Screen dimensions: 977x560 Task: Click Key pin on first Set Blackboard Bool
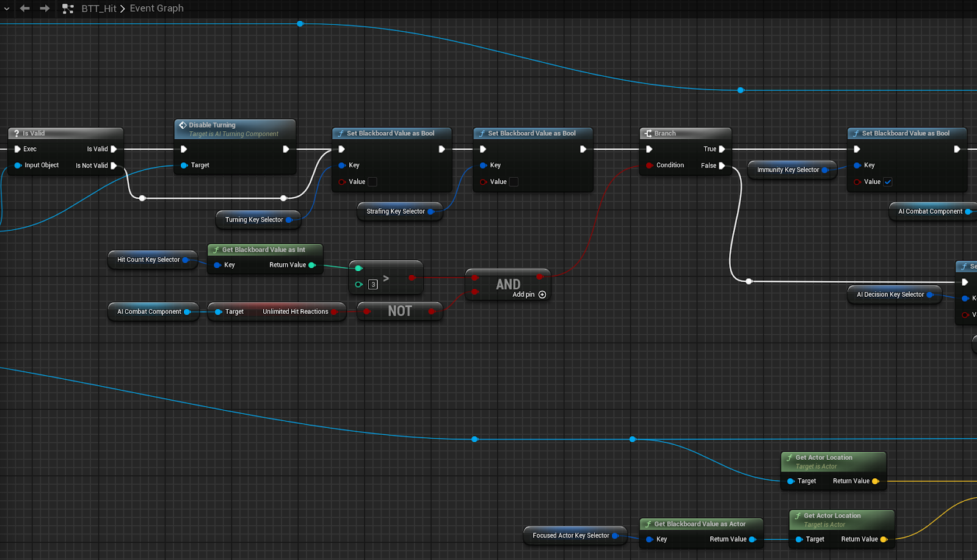[342, 165]
